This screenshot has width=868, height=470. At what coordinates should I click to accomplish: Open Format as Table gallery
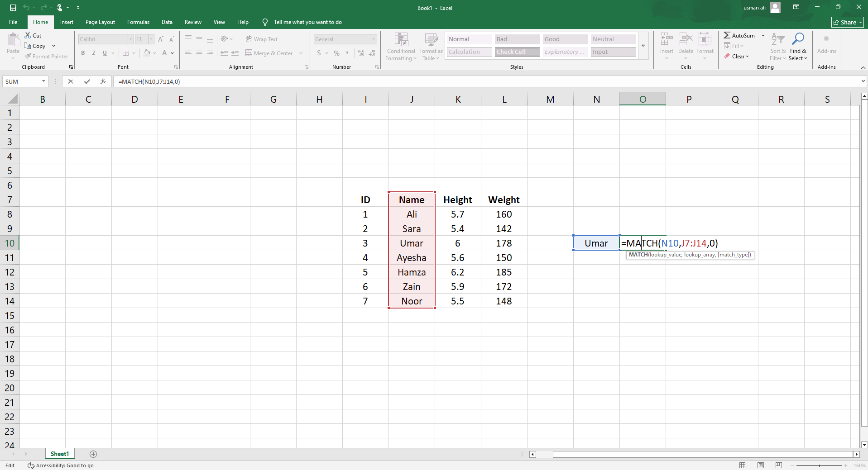pyautogui.click(x=431, y=47)
